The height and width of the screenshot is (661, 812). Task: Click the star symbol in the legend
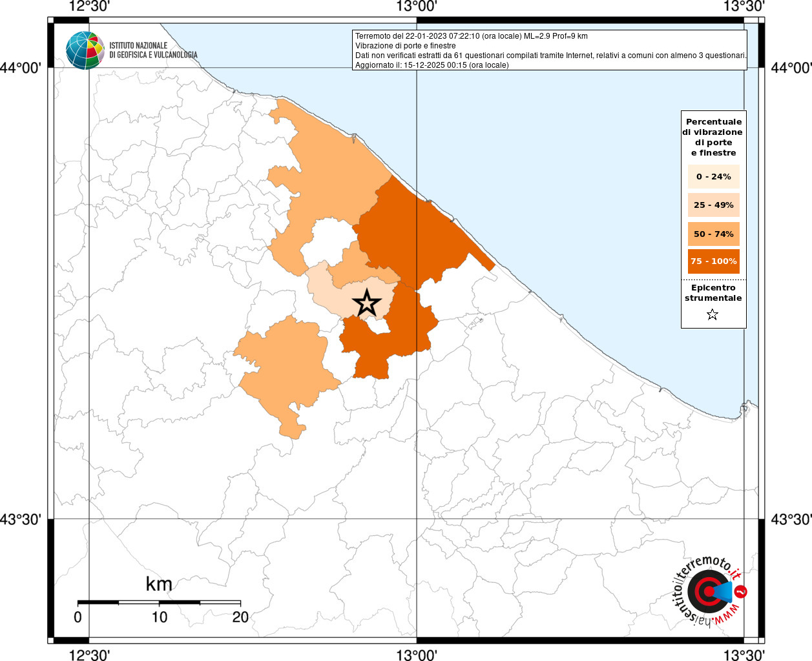(713, 314)
